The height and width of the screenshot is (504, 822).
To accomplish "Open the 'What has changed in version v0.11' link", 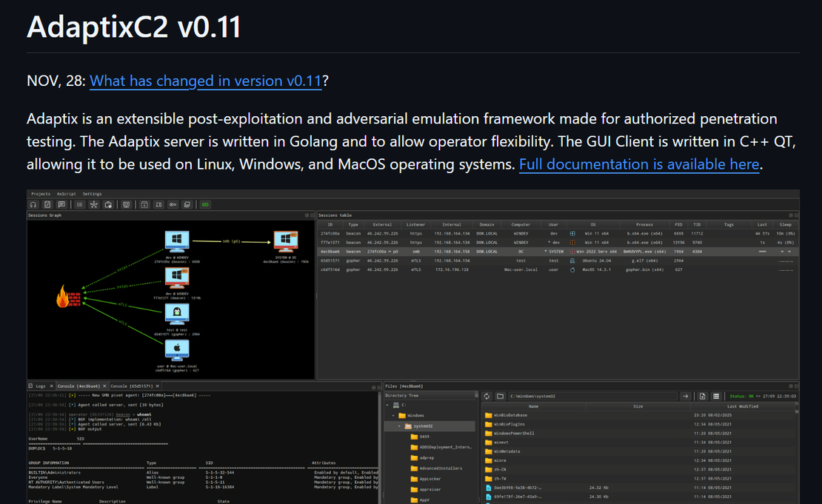I will coord(205,81).
